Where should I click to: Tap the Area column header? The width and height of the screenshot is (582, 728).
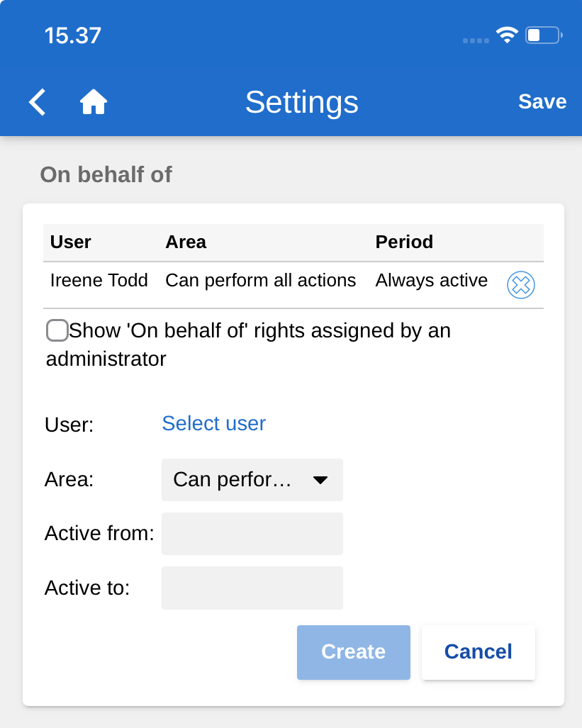(x=186, y=242)
